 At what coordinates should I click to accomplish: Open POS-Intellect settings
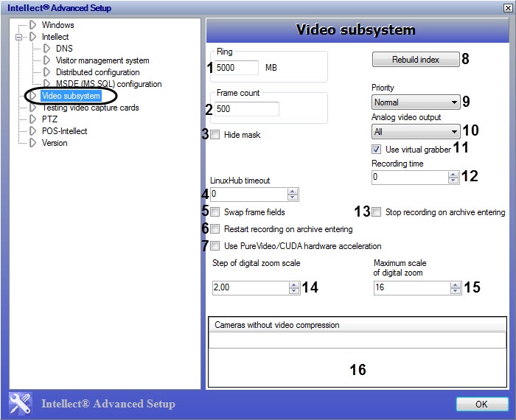coord(65,131)
